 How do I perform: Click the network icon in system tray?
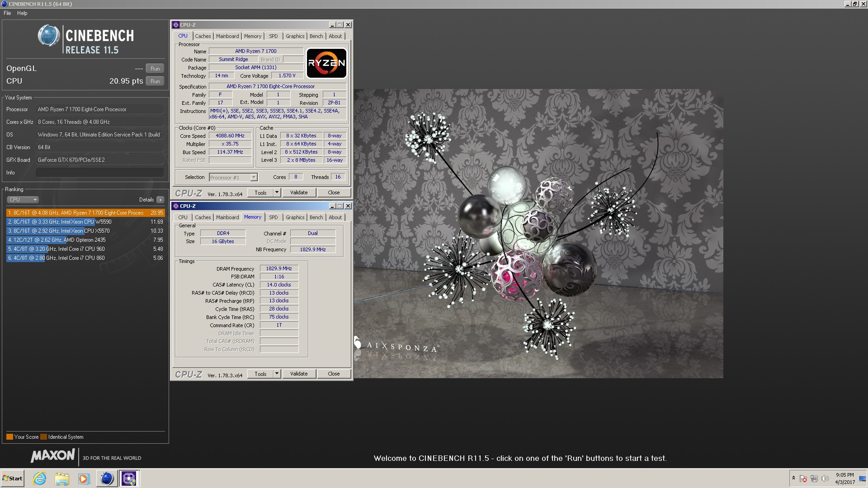click(x=814, y=479)
